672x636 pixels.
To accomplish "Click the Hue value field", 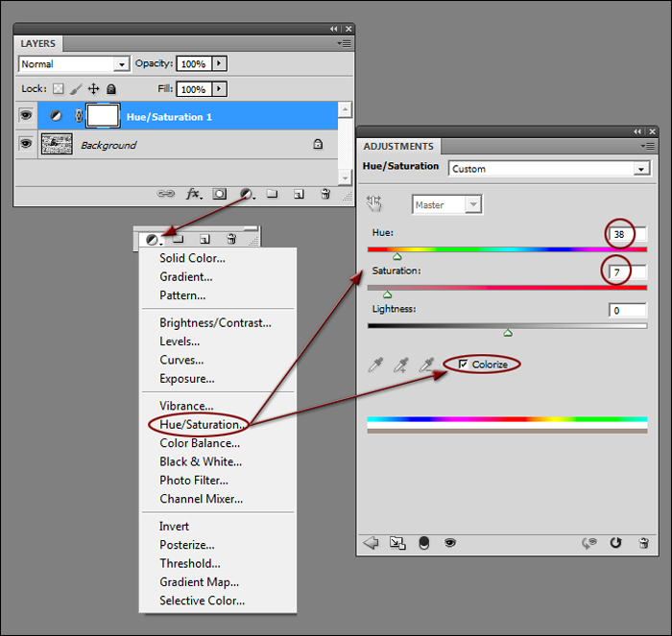I will pos(628,234).
